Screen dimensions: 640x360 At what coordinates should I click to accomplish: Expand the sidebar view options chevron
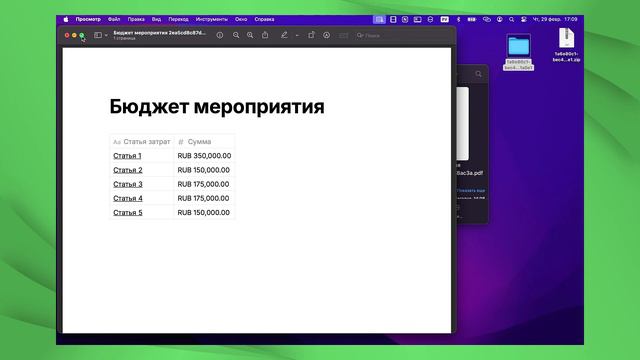(x=106, y=36)
